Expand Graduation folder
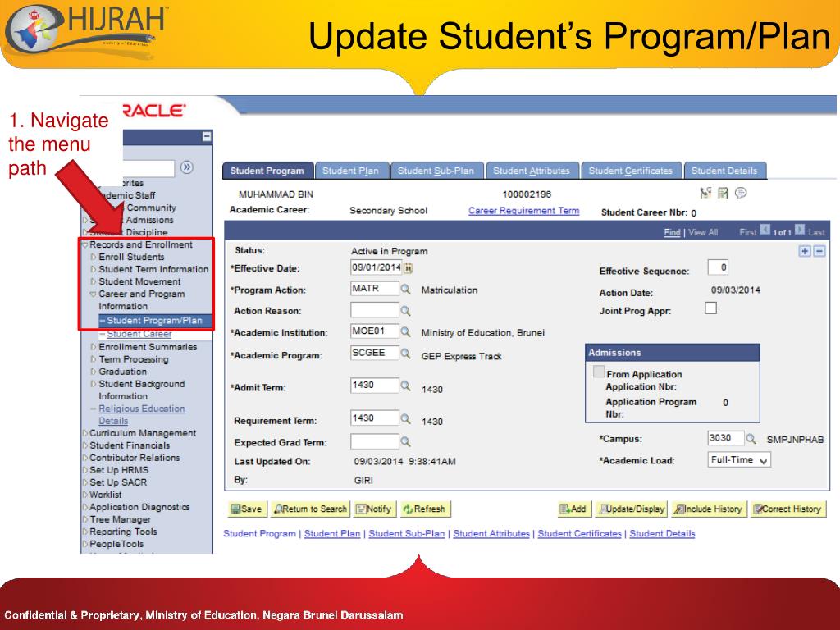The image size is (840, 630). click(x=94, y=372)
